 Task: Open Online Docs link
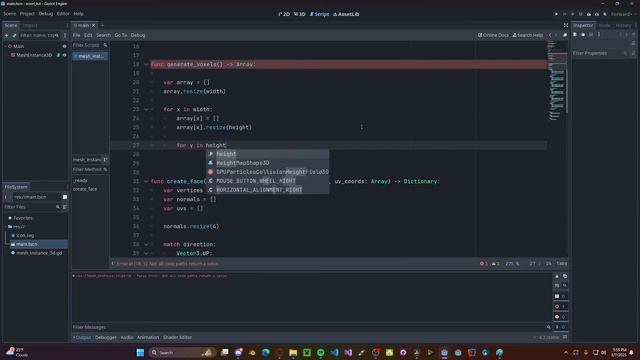(x=493, y=35)
